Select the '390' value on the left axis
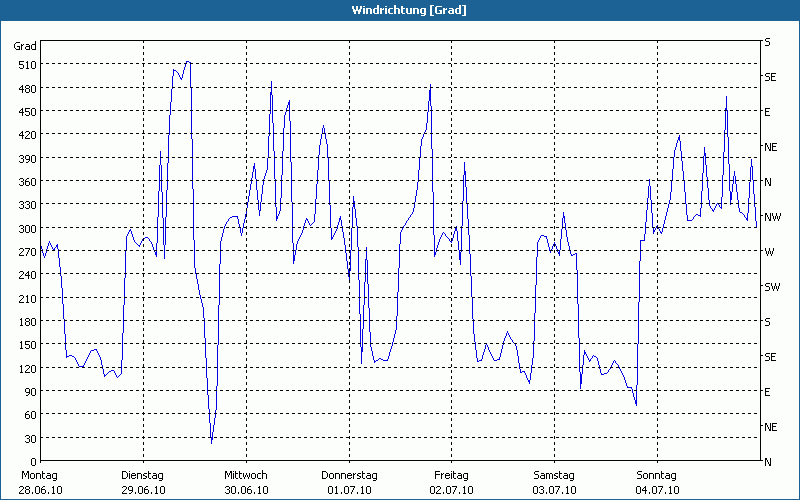 pyautogui.click(x=28, y=159)
